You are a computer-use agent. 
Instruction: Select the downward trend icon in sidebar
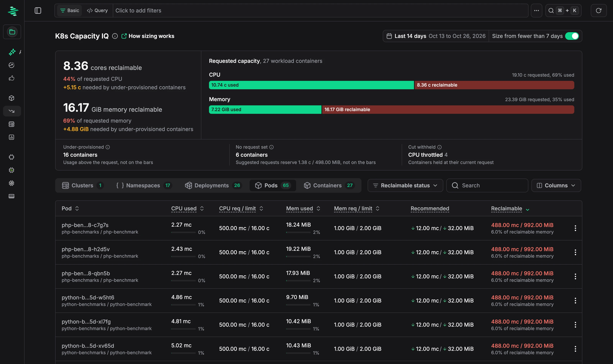click(12, 111)
